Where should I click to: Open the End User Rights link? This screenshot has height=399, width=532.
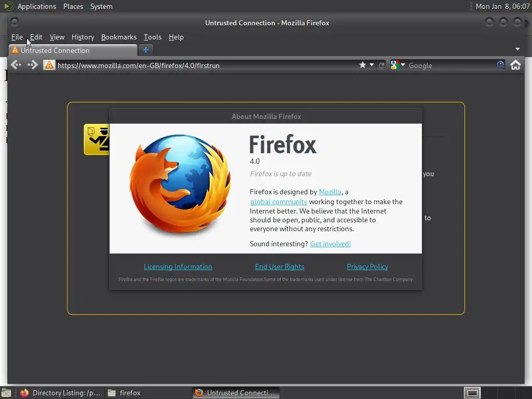click(280, 267)
